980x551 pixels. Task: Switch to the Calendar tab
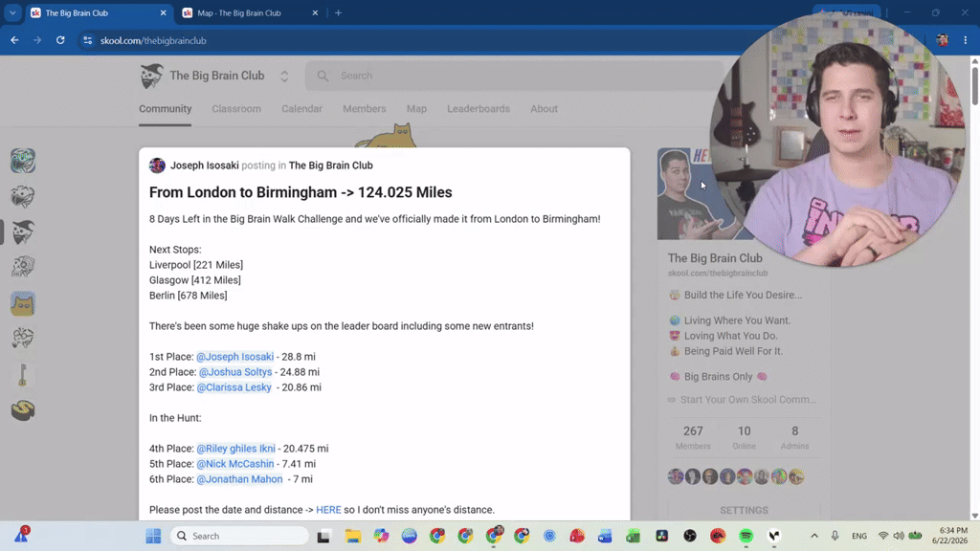coord(301,109)
